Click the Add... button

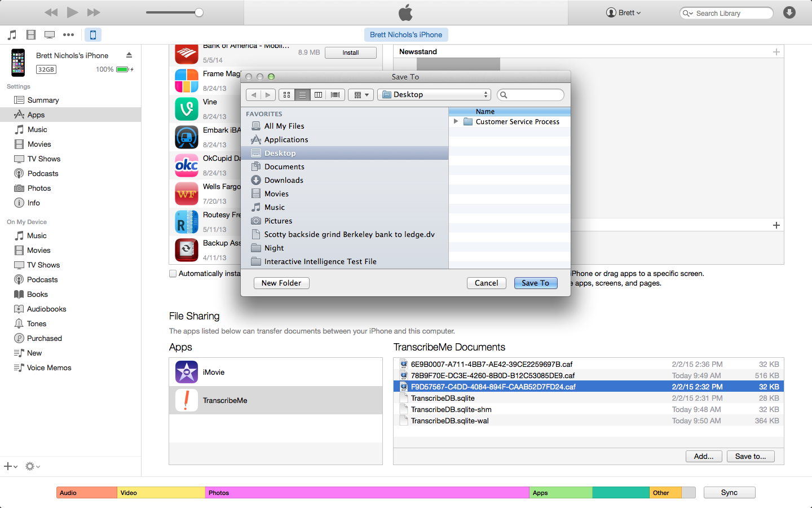[704, 457]
